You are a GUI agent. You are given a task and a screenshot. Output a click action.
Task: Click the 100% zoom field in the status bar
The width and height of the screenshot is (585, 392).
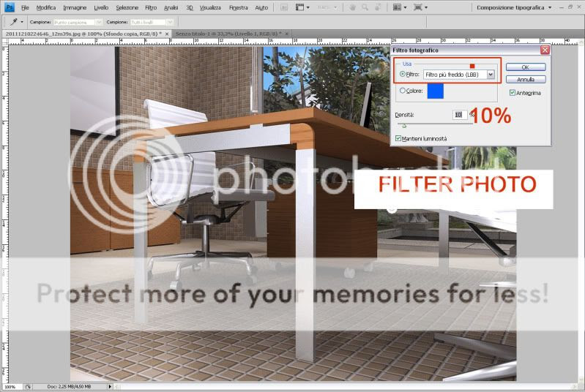pyautogui.click(x=11, y=387)
